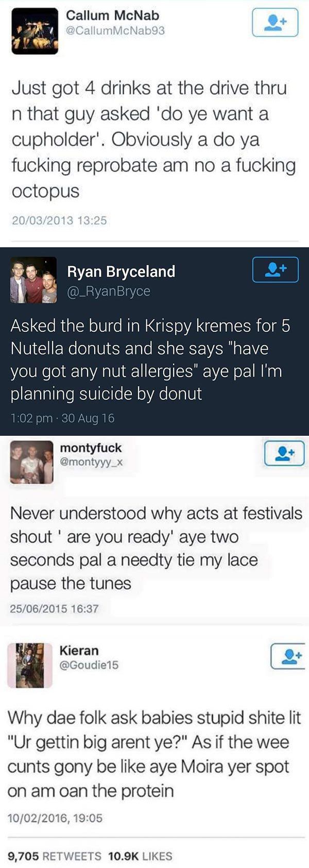
Task: Select the Ryan Bryceland display name
Action: click(121, 271)
